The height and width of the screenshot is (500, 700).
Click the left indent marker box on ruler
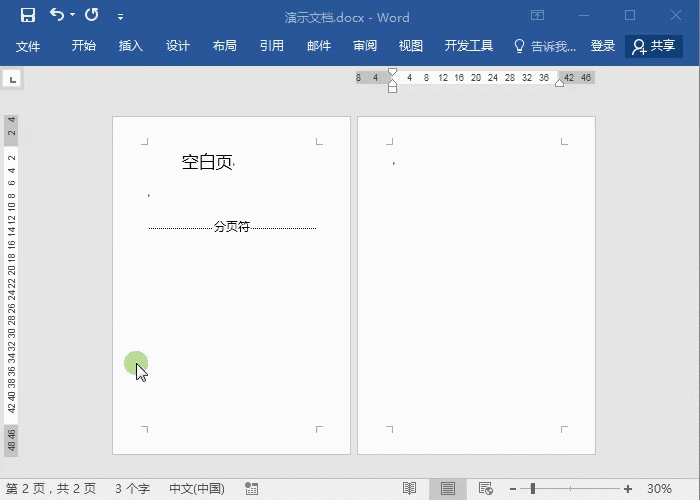tap(392, 89)
